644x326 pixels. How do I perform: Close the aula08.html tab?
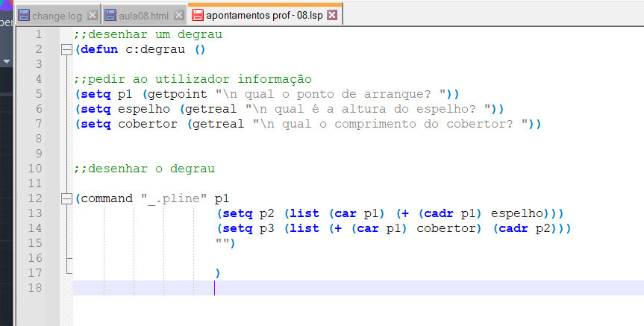(x=179, y=15)
